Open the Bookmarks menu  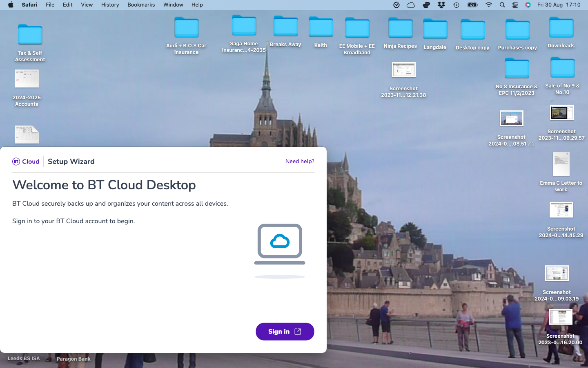coord(141,5)
